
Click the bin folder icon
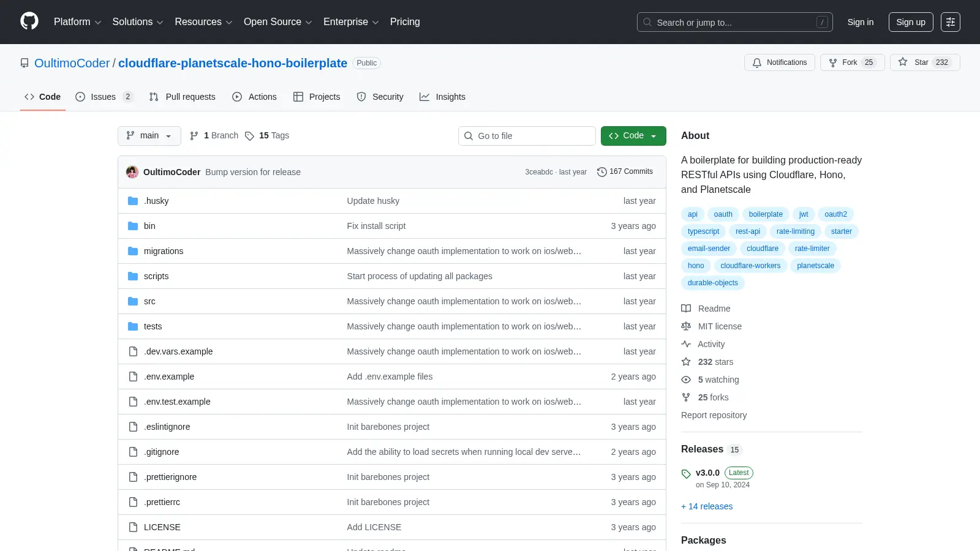pyautogui.click(x=133, y=226)
